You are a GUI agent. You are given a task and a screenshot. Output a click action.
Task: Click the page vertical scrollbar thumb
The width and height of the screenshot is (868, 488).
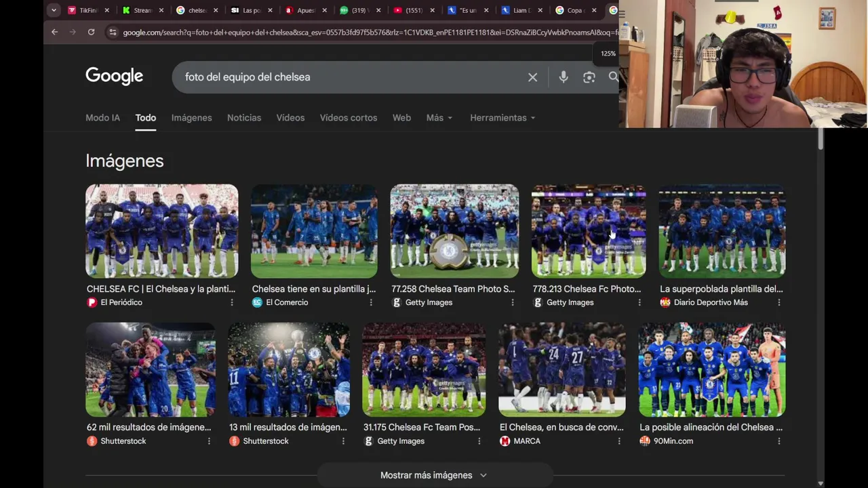pyautogui.click(x=821, y=139)
